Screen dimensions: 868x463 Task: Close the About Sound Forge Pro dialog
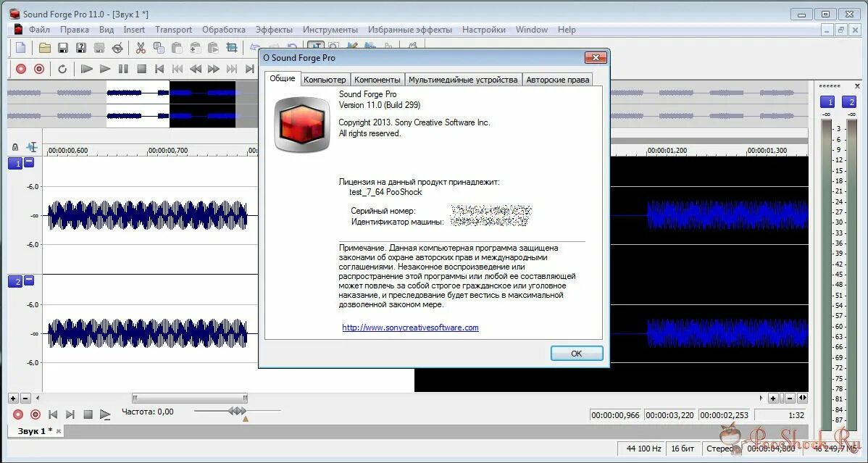pos(596,57)
